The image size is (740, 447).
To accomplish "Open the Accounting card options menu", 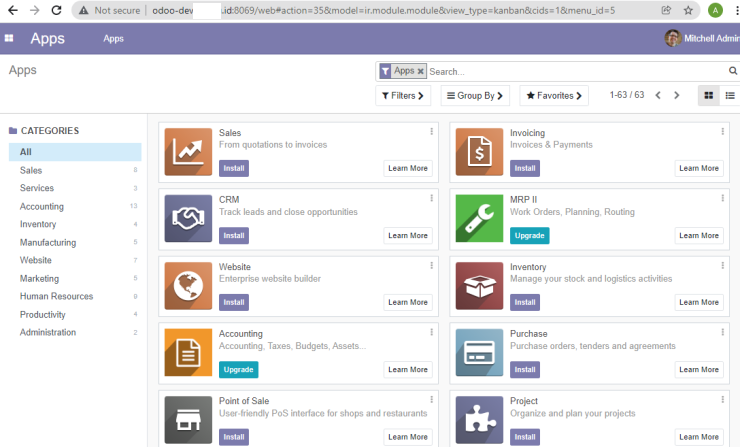I will pos(431,332).
